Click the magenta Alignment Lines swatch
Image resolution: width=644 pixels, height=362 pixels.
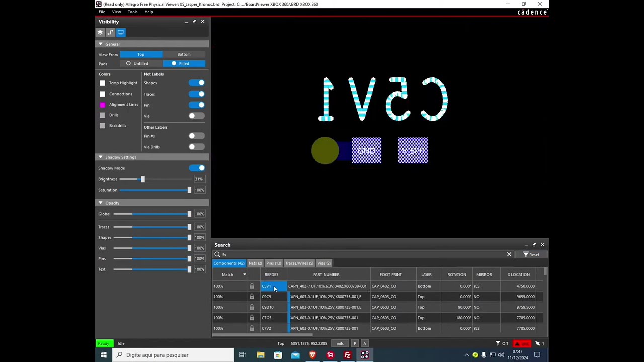point(103,105)
